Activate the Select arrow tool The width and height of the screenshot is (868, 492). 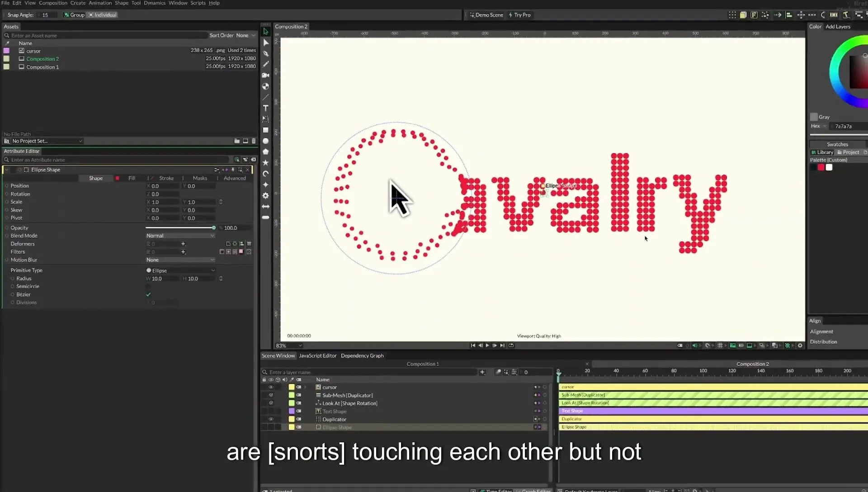pyautogui.click(x=266, y=32)
